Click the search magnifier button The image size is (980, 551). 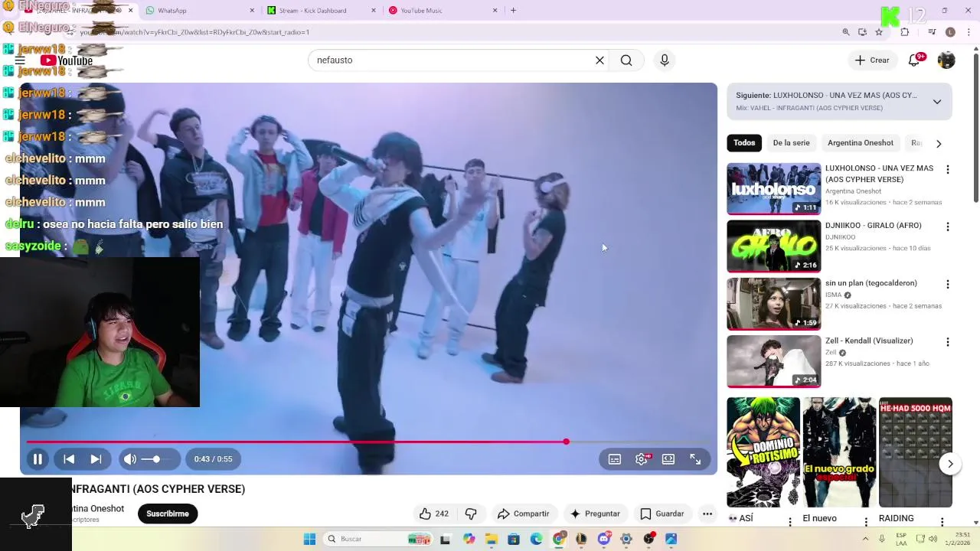pyautogui.click(x=626, y=60)
